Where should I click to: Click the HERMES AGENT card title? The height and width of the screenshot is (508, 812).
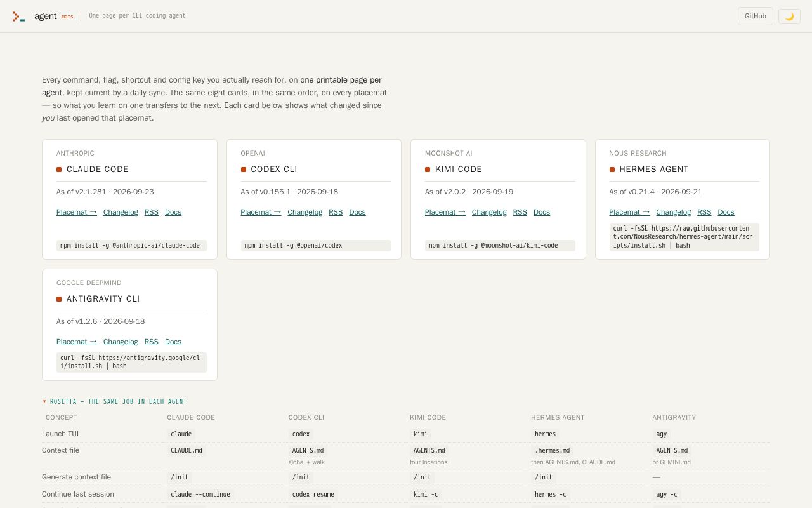(x=654, y=170)
